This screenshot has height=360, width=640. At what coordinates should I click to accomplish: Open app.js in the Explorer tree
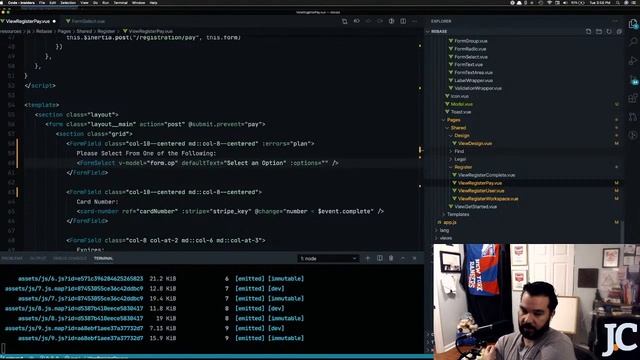point(450,222)
